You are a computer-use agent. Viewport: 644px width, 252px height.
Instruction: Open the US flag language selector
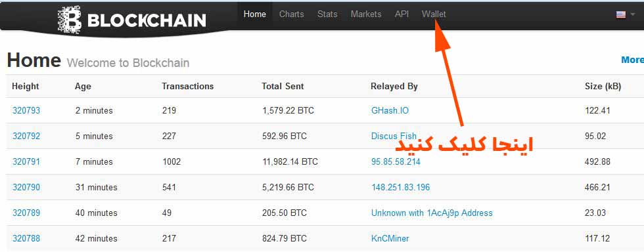pos(620,14)
